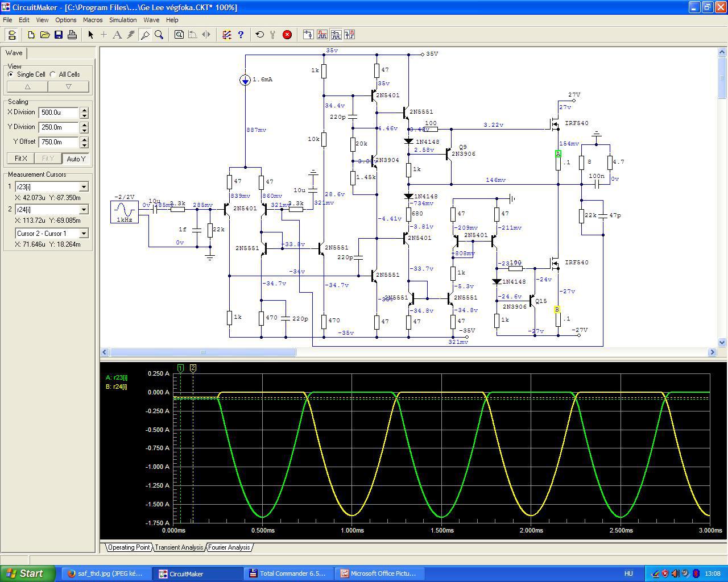This screenshot has height=582, width=728.
Task: Open the folder icon to load file
Action: coord(45,35)
